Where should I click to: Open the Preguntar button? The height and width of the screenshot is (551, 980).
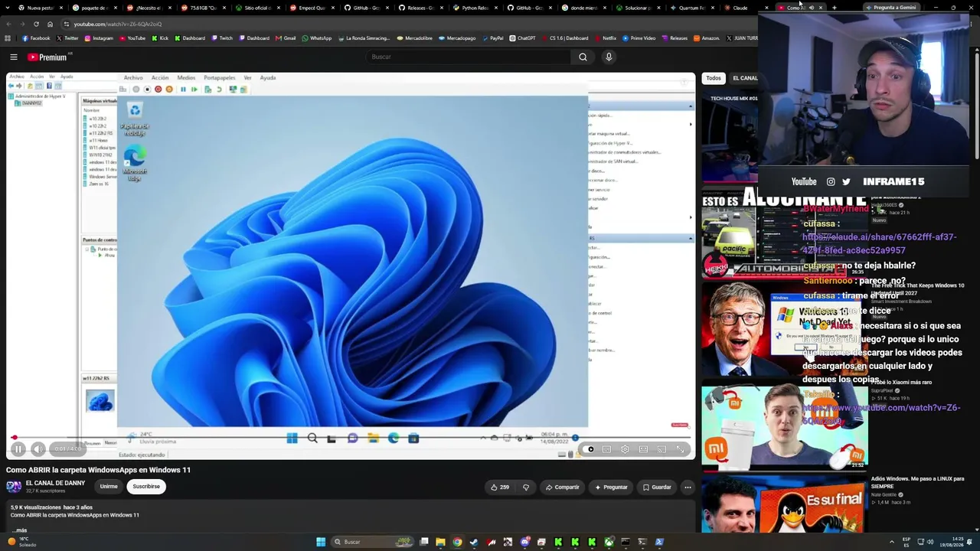(610, 487)
